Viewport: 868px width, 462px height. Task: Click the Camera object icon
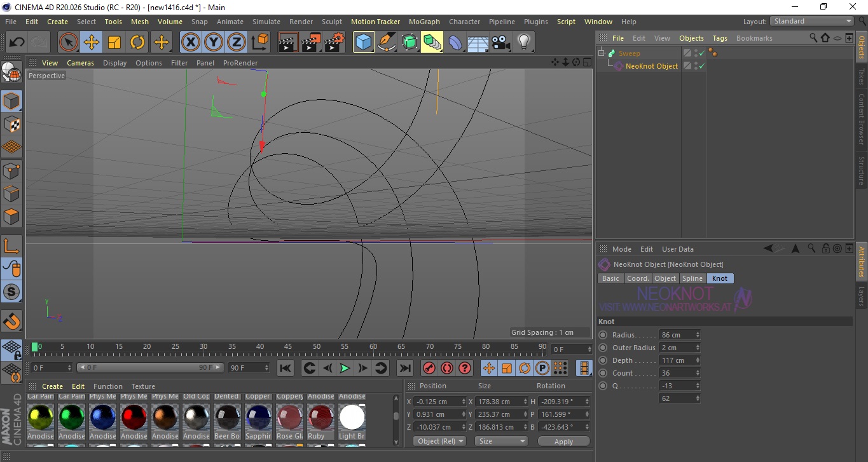[x=501, y=43]
